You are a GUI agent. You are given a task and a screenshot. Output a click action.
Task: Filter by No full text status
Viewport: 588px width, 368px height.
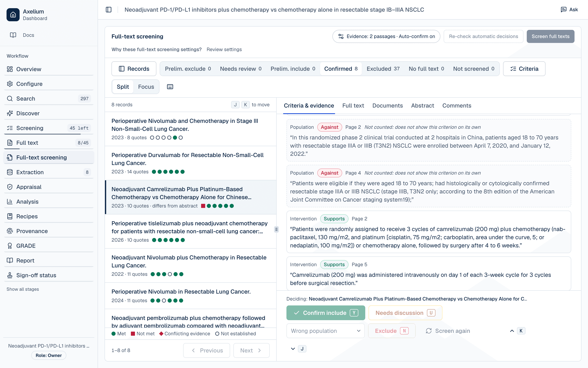[426, 69]
